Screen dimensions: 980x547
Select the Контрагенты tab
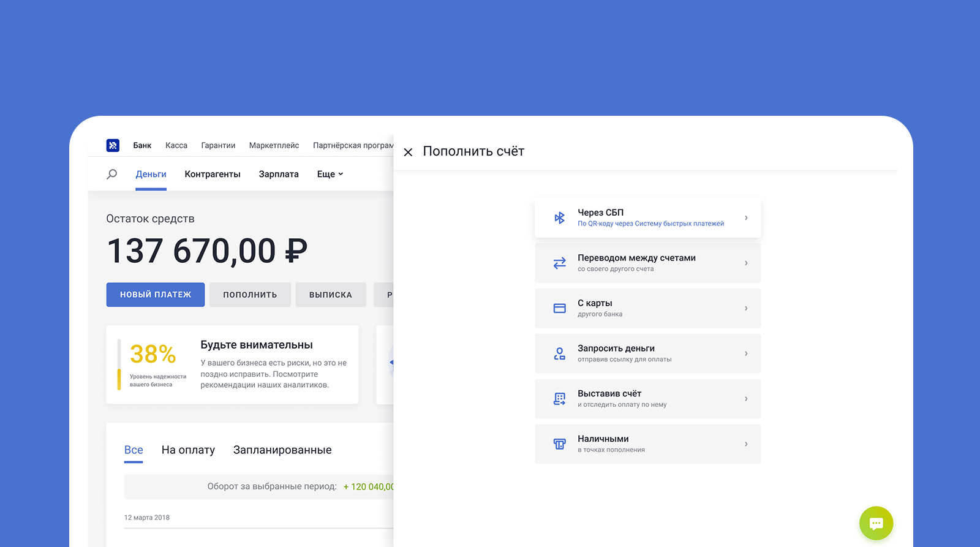pyautogui.click(x=213, y=175)
